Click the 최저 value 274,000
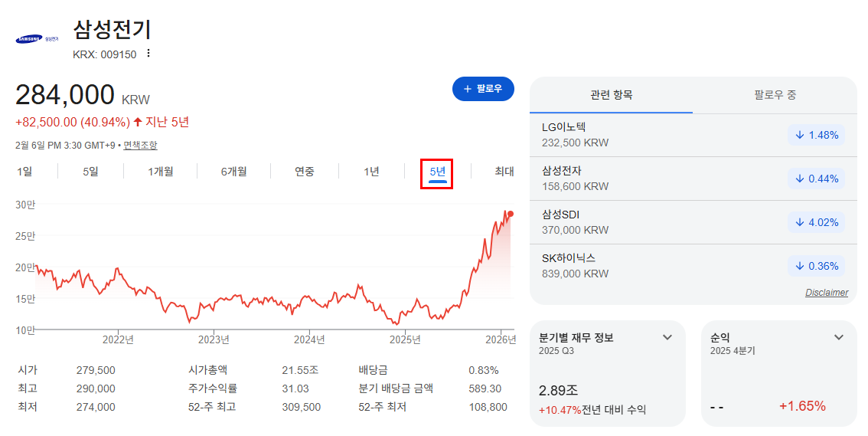Viewport: 868px width, 436px height. (96, 407)
